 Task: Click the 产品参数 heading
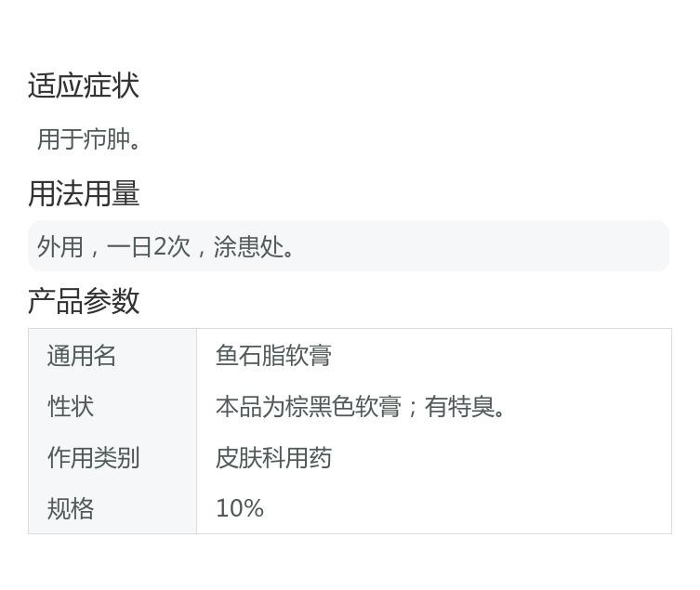[x=84, y=301]
